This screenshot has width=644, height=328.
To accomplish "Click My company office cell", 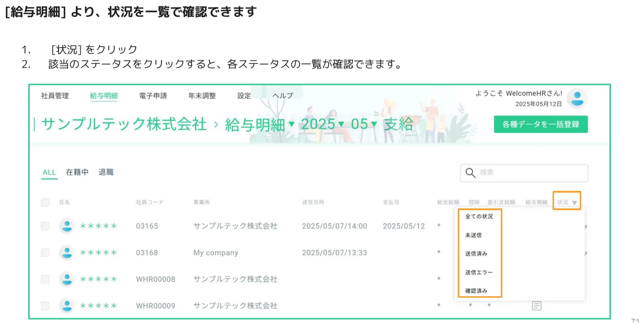I will (216, 253).
